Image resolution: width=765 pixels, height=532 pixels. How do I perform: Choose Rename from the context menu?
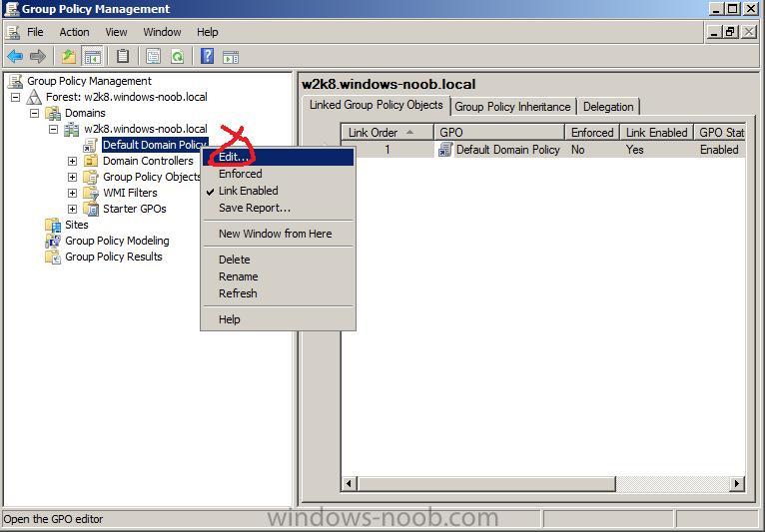pyautogui.click(x=278, y=276)
